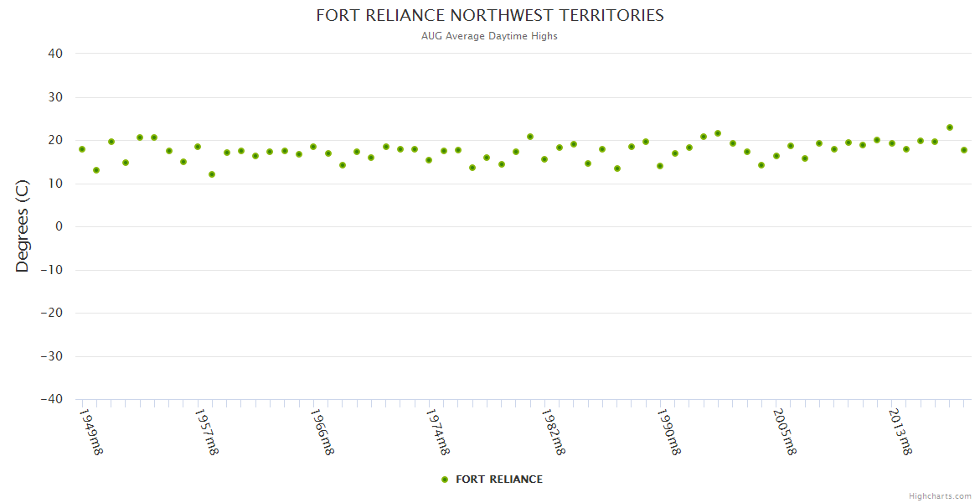Click the 40 label on y-axis
980x503 pixels.
pos(55,54)
